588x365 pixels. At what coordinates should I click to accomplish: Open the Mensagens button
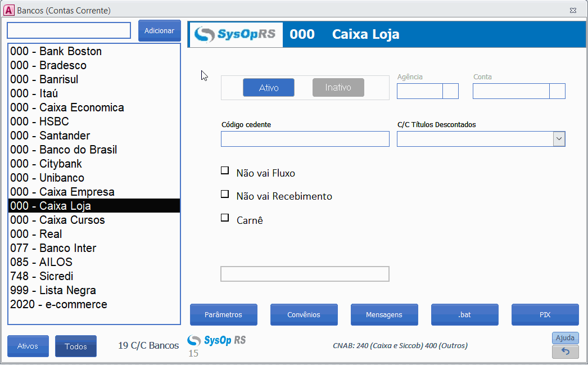pos(384,314)
